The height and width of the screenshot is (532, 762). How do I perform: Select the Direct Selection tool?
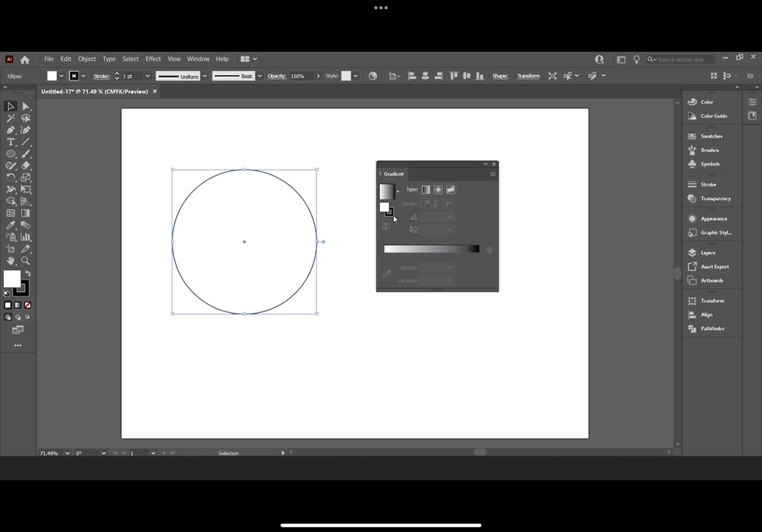point(26,106)
